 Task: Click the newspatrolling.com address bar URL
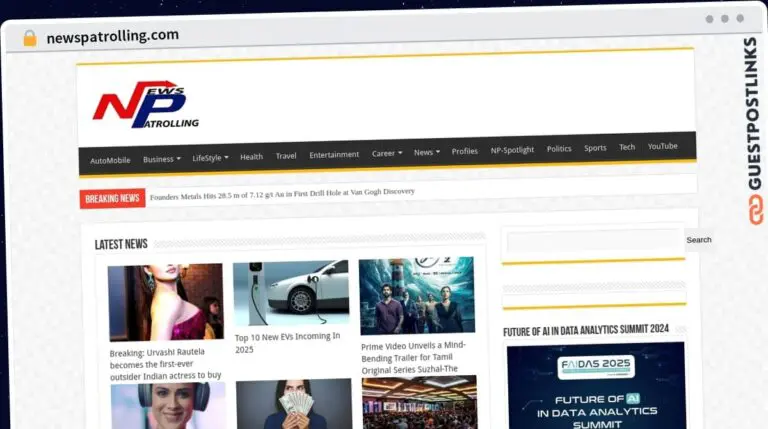click(x=113, y=36)
